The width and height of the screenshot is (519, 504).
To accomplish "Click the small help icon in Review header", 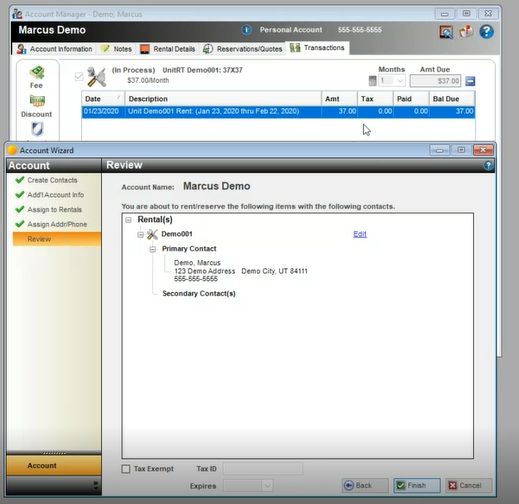I will (x=488, y=165).
